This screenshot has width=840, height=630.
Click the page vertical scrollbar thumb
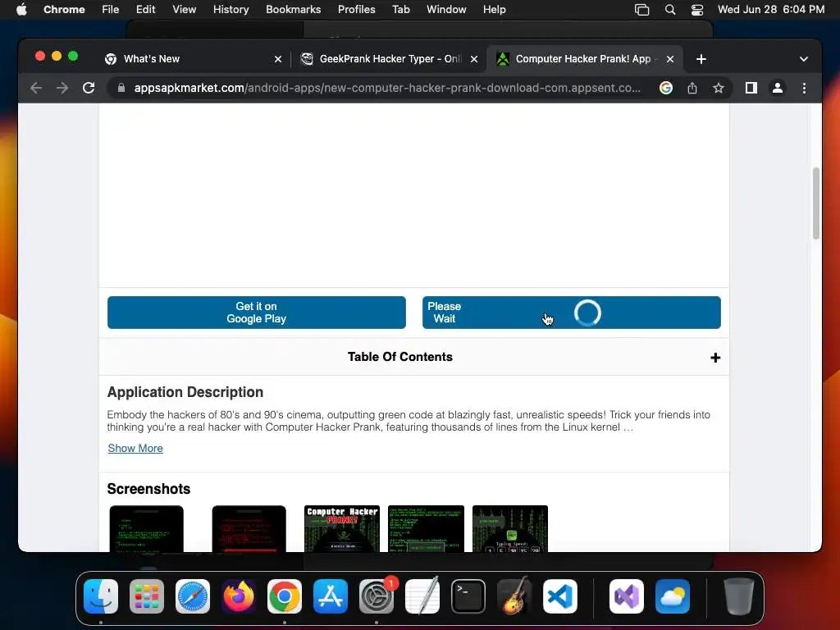click(816, 203)
